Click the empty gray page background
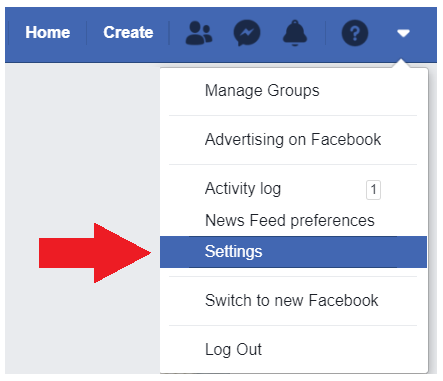 click(x=82, y=150)
